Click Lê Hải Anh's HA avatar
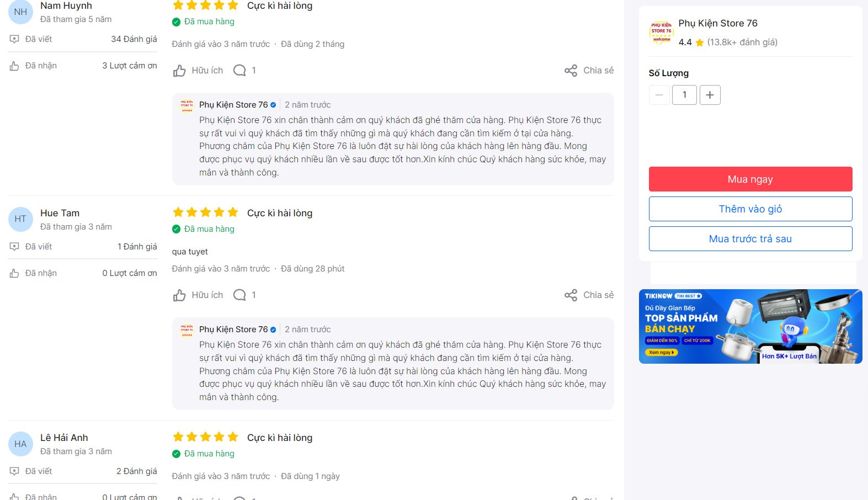Screen dimensions: 868x500 (x=20, y=444)
